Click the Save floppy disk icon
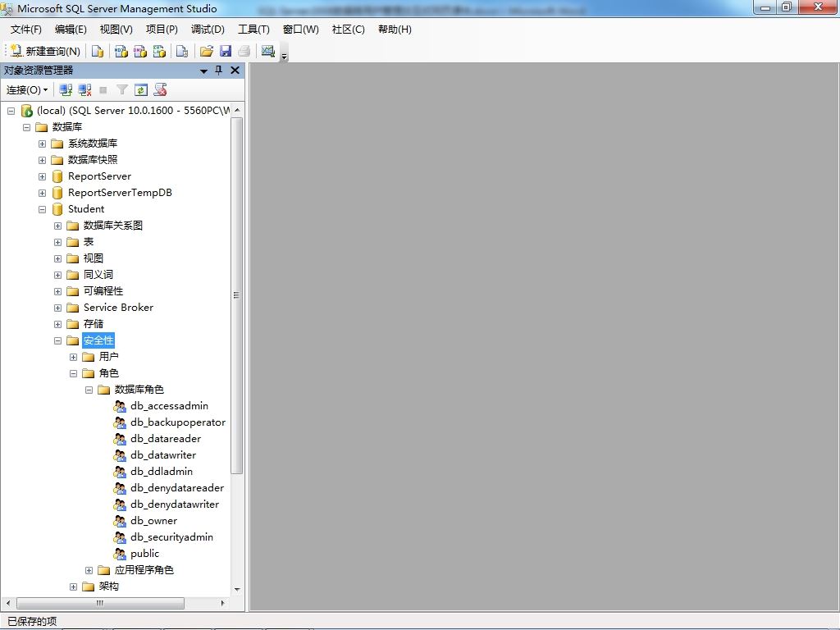The image size is (840, 630). point(226,51)
